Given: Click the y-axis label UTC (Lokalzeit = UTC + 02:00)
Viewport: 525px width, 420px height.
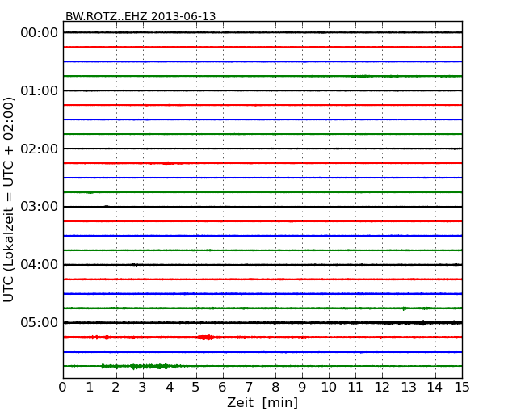Looking at the screenshot, I should 9,199.
